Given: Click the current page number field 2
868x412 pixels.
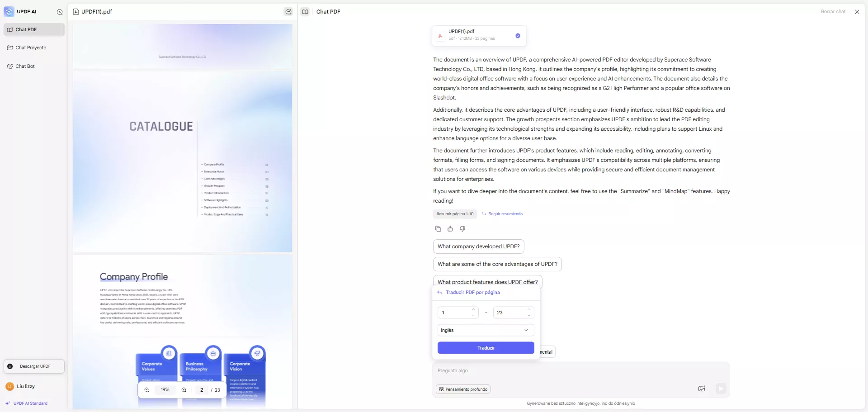Looking at the screenshot, I should 202,390.
